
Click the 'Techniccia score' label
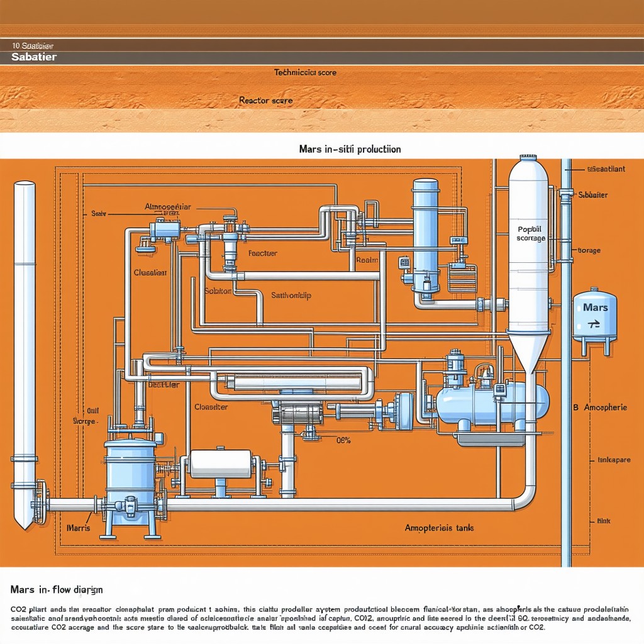point(305,73)
